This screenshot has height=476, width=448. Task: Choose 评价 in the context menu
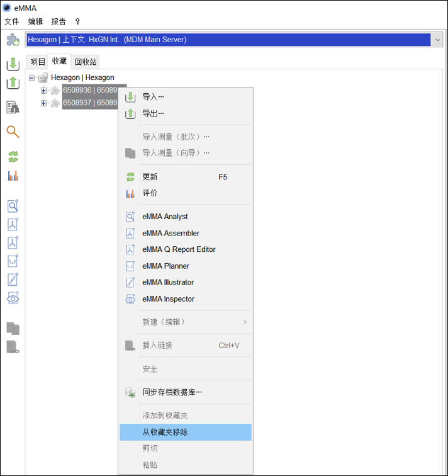(x=186, y=193)
